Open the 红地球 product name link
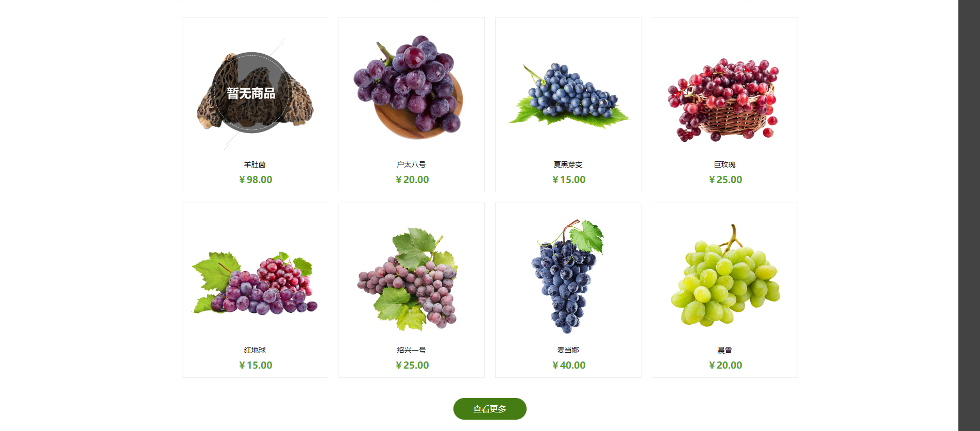The image size is (980, 431). click(x=255, y=350)
